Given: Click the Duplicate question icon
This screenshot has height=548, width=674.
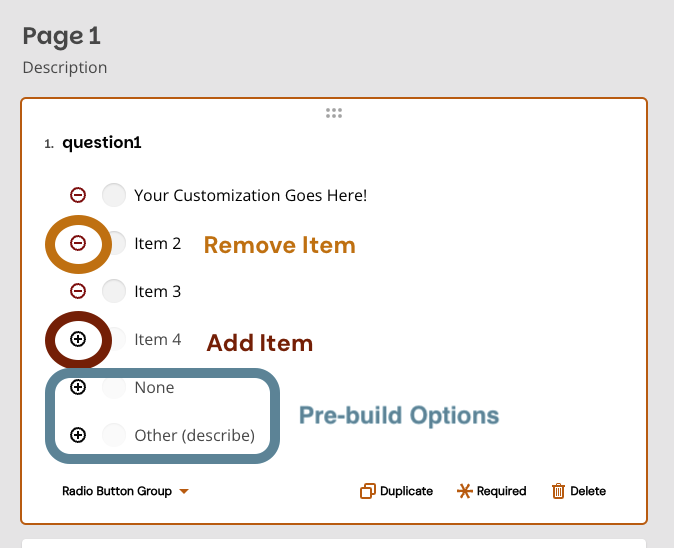Looking at the screenshot, I should point(368,491).
